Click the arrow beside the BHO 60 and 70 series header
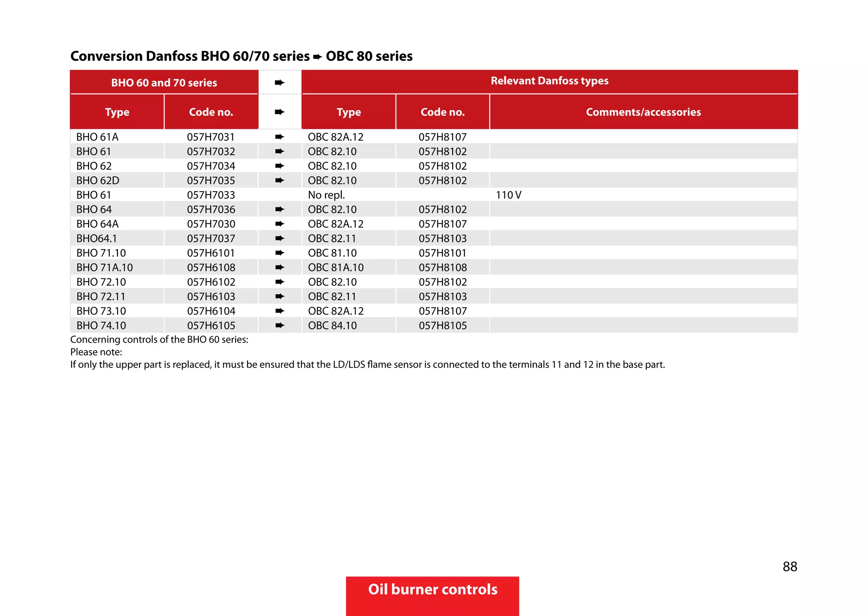This screenshot has height=616, width=868. 279,82
